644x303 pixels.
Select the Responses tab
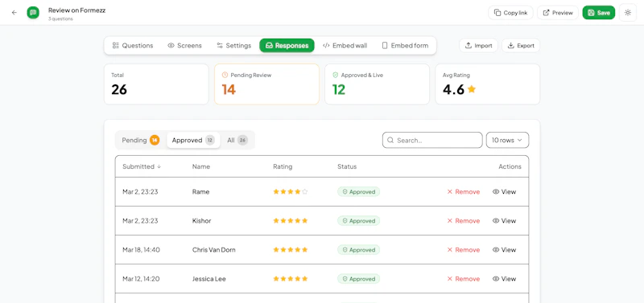click(x=287, y=46)
